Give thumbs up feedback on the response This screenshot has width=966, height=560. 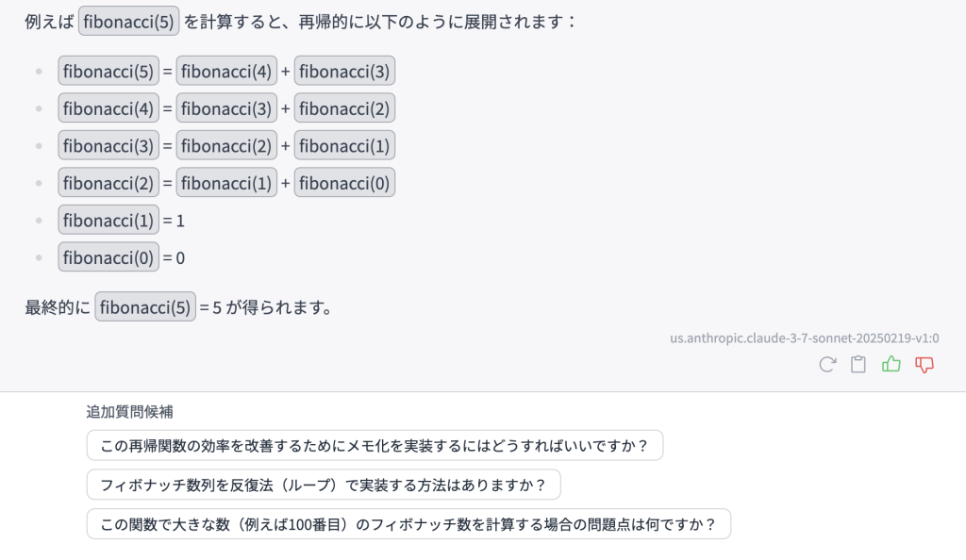[891, 365]
